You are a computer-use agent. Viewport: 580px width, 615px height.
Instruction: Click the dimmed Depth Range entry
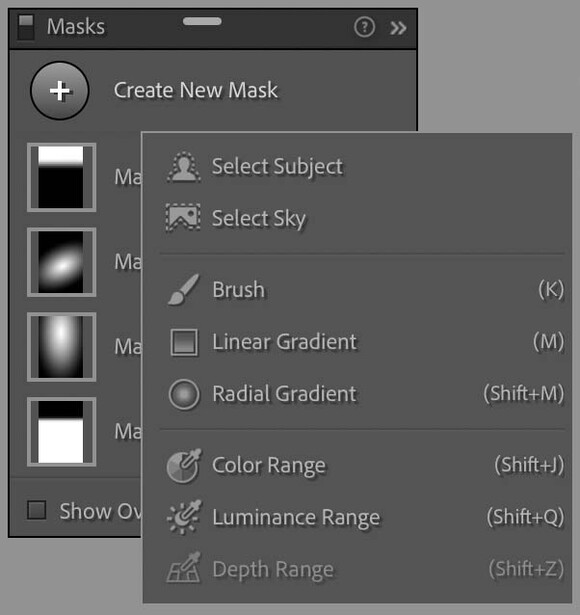pos(357,569)
